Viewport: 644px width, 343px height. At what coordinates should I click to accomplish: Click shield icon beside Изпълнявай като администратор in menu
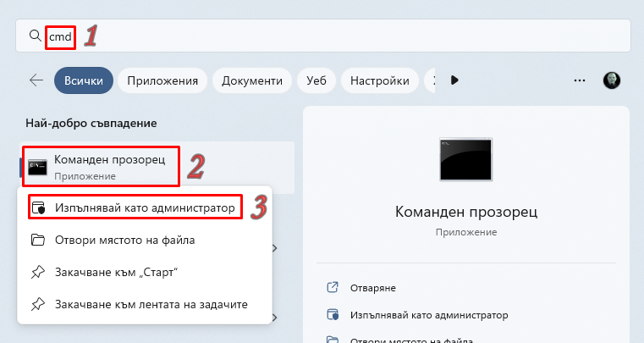(38, 207)
